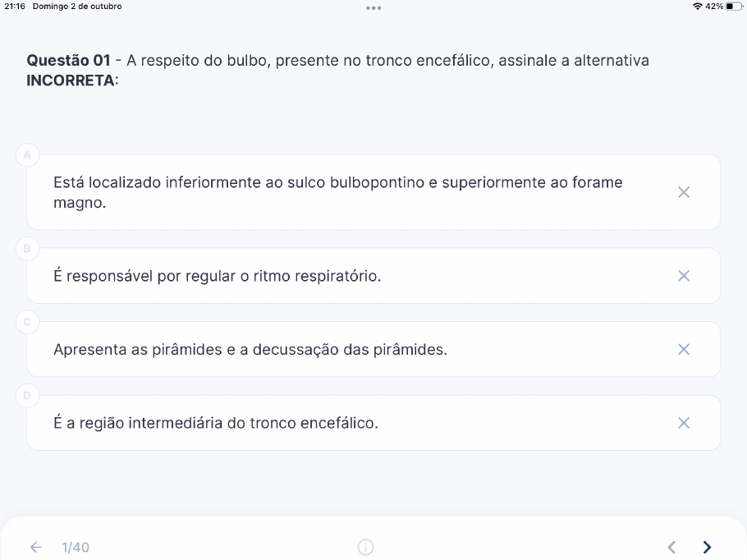This screenshot has width=747, height=560.
Task: Pick answer 'É a região intermediária do tronco encefálico'
Action: point(373,422)
